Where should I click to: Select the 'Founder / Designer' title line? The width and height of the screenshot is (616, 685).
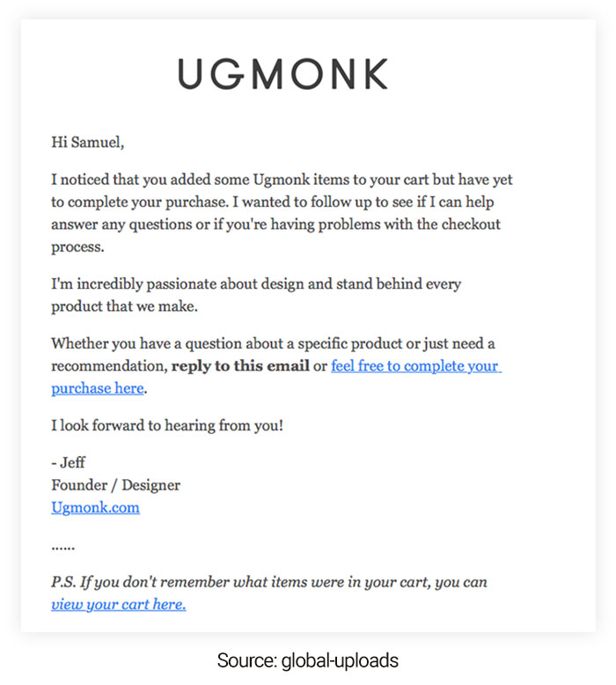[115, 485]
